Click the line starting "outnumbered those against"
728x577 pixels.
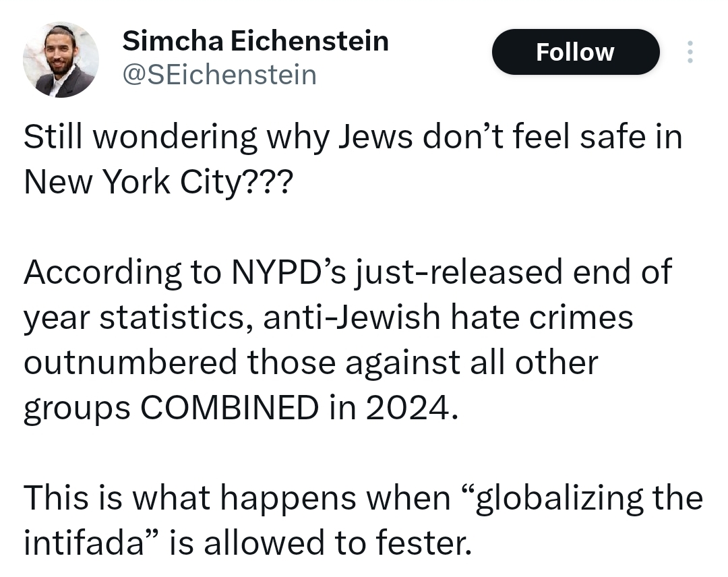point(311,362)
